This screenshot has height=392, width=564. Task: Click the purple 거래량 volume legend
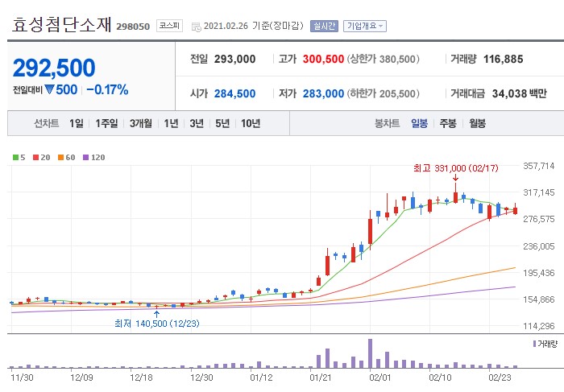click(545, 344)
